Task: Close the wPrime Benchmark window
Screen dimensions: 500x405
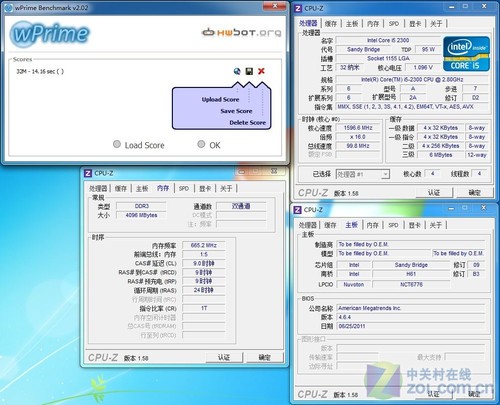Action: point(275,6)
